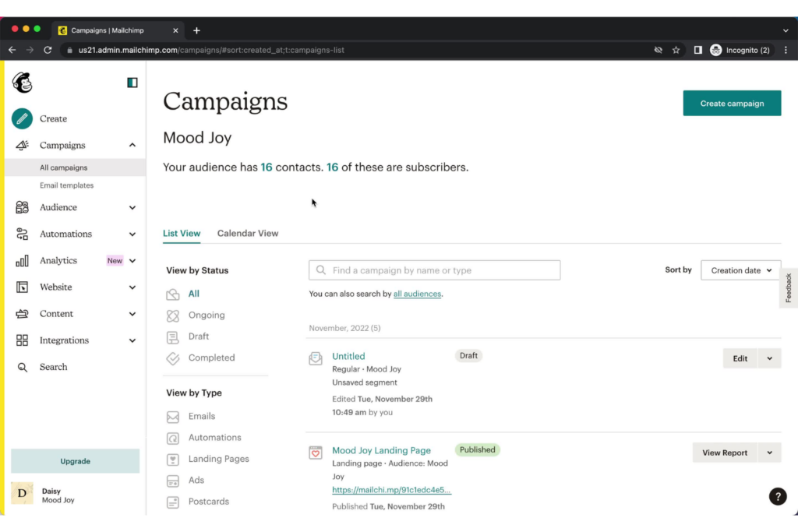Filter by Completed status
The image size is (798, 532).
212,358
